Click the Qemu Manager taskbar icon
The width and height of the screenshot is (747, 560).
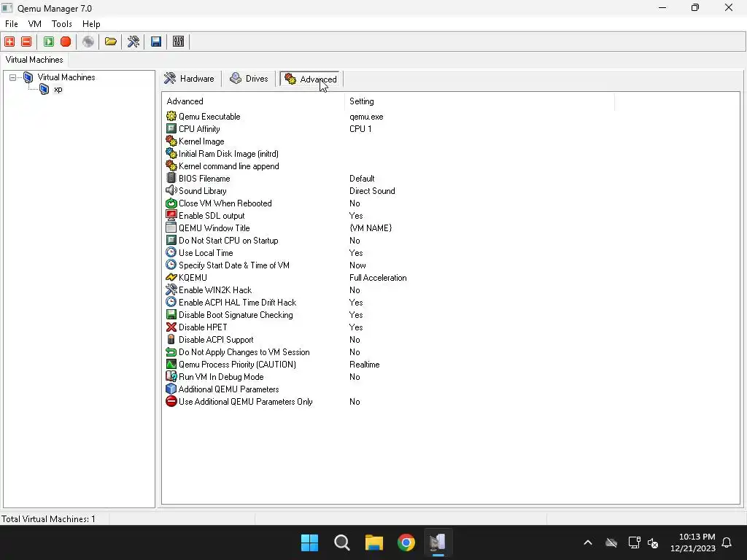[x=438, y=542]
